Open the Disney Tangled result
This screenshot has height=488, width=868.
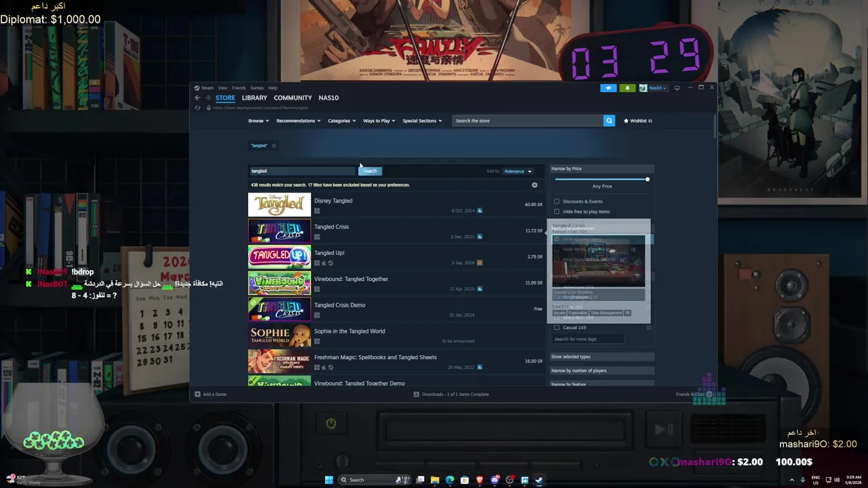396,205
